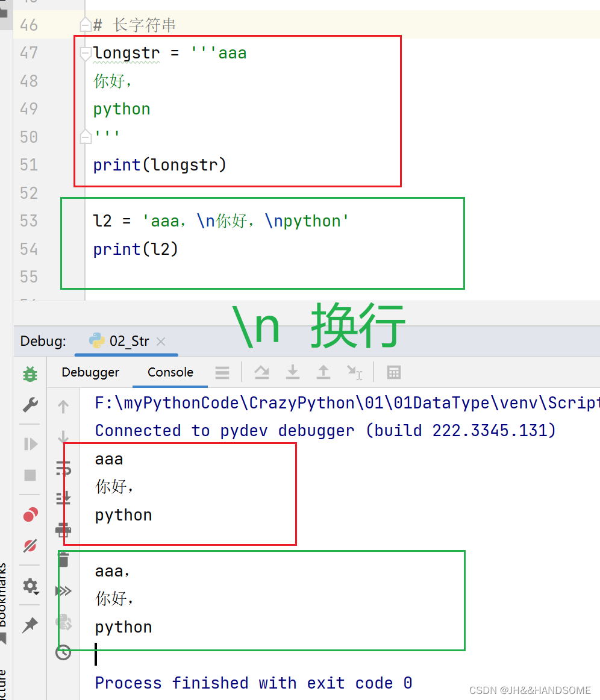Click the 'print(longstr)' code line
The height and width of the screenshot is (700, 600).
coord(160,165)
